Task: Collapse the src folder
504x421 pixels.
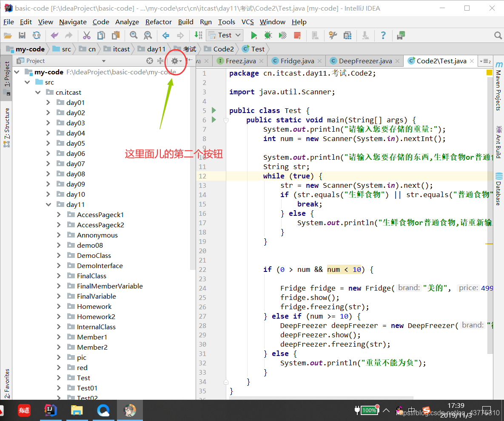Action: pos(27,82)
